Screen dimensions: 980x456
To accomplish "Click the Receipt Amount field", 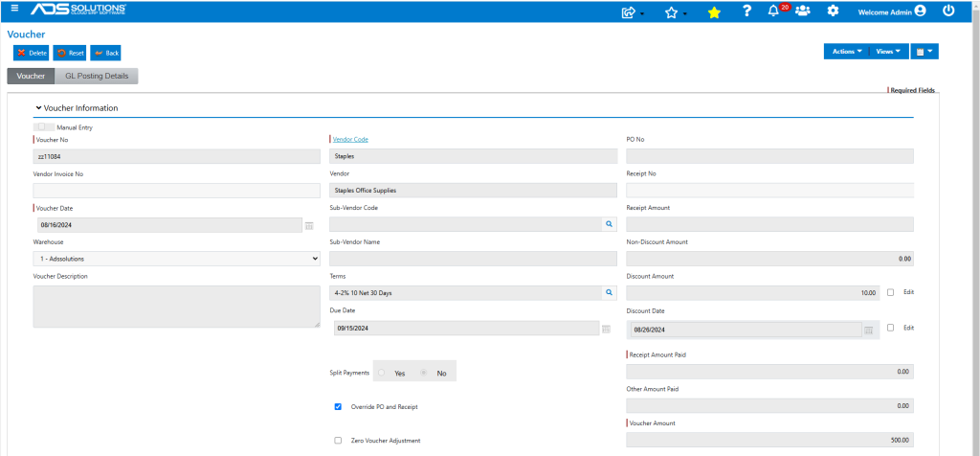I will pos(770,224).
